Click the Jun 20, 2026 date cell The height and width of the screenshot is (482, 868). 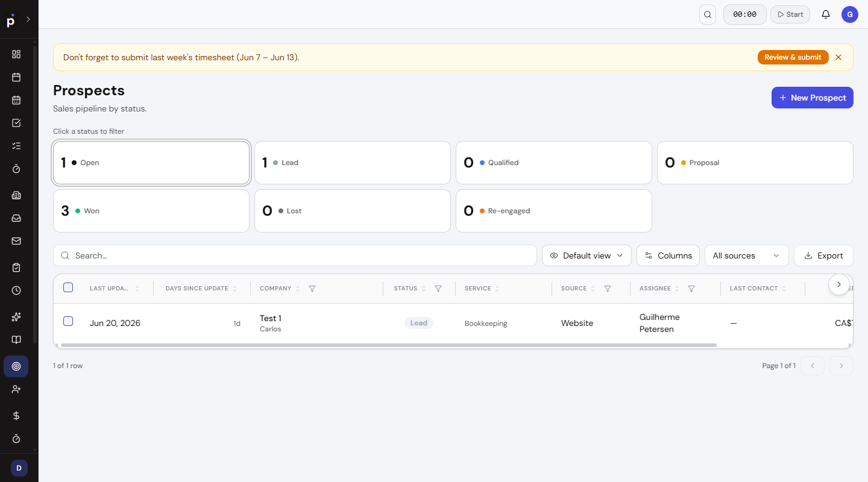(x=115, y=323)
